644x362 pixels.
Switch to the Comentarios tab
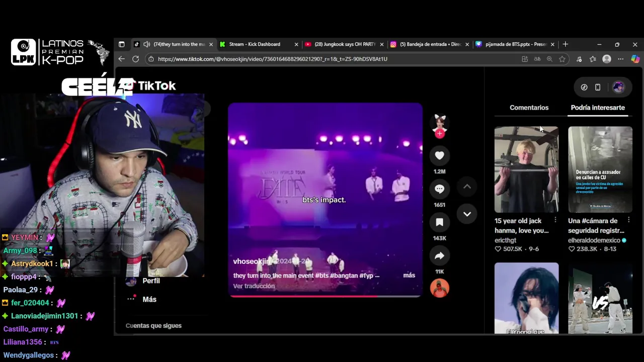pyautogui.click(x=529, y=108)
